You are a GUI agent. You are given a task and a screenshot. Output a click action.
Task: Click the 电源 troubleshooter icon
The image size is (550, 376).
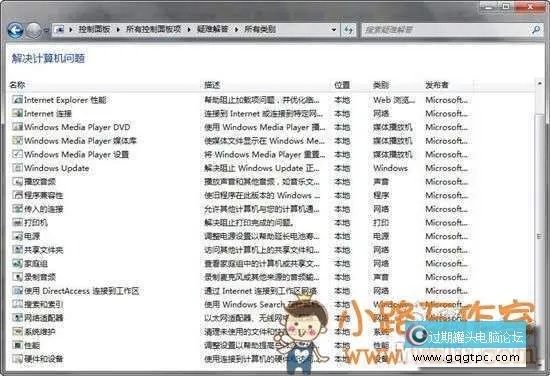(x=17, y=236)
